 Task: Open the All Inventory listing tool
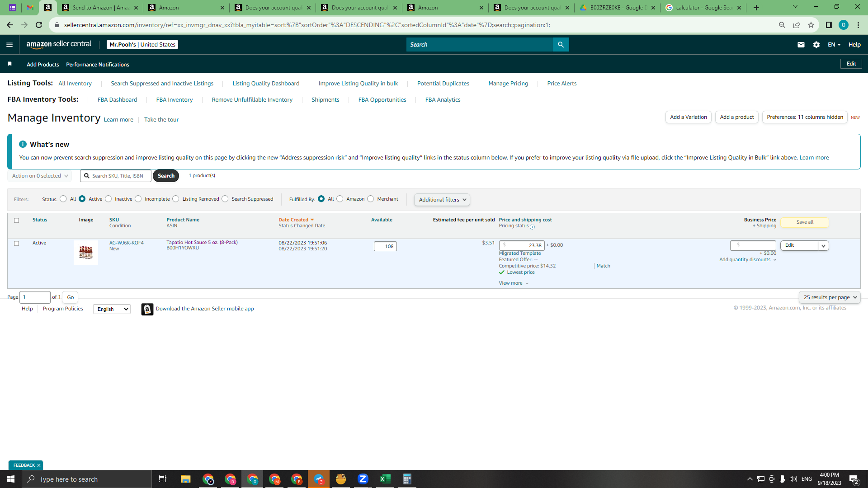pyautogui.click(x=75, y=84)
